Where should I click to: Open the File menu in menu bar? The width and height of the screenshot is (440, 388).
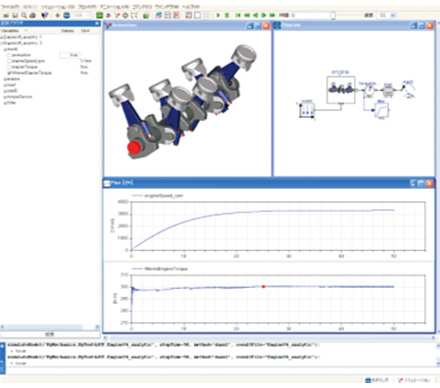(10, 6)
